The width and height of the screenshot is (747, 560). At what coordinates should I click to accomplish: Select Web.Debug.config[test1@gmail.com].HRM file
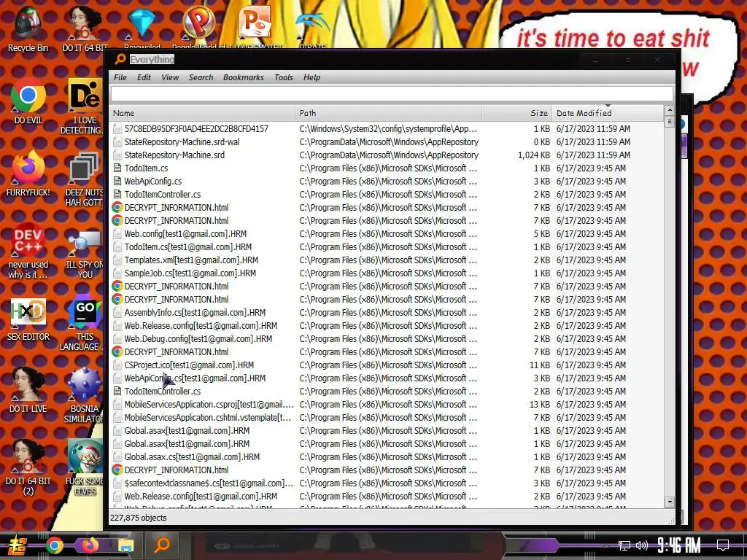[387, 338]
